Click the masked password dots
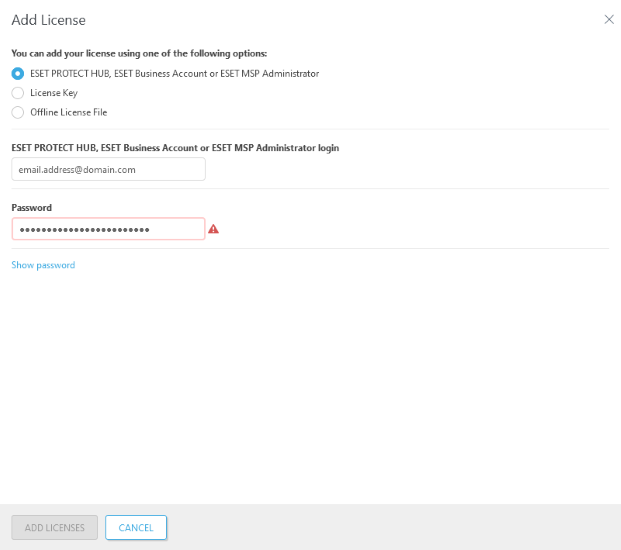621x550 pixels. (x=85, y=229)
